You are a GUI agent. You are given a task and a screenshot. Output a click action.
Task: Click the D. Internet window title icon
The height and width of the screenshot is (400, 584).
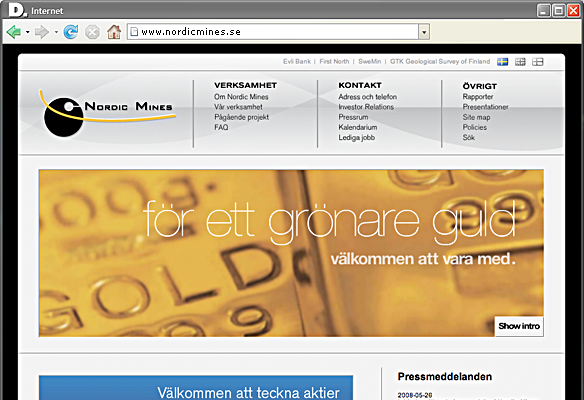tap(18, 10)
